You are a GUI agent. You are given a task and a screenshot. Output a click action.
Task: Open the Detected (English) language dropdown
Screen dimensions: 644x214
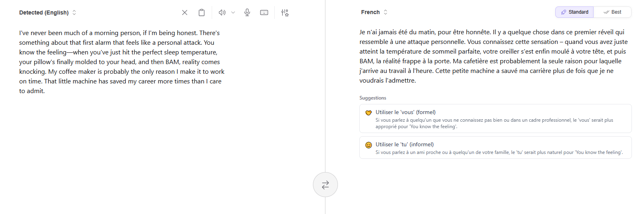pyautogui.click(x=48, y=12)
